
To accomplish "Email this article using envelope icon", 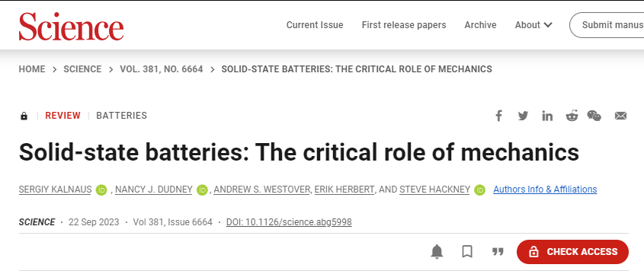I will (x=620, y=116).
